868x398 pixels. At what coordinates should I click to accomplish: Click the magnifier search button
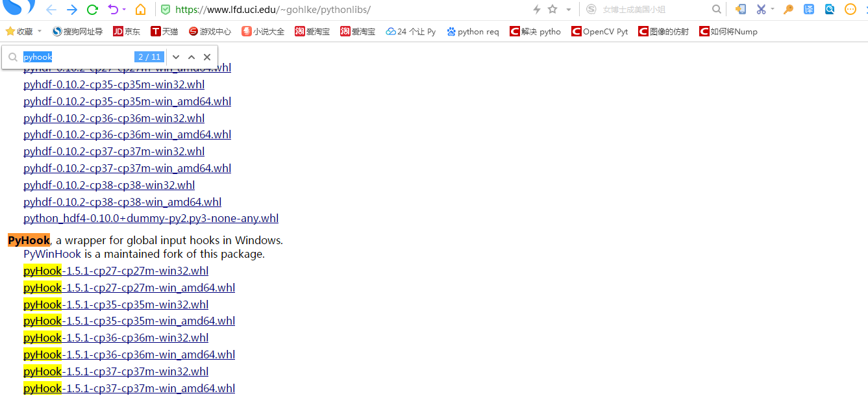(717, 10)
